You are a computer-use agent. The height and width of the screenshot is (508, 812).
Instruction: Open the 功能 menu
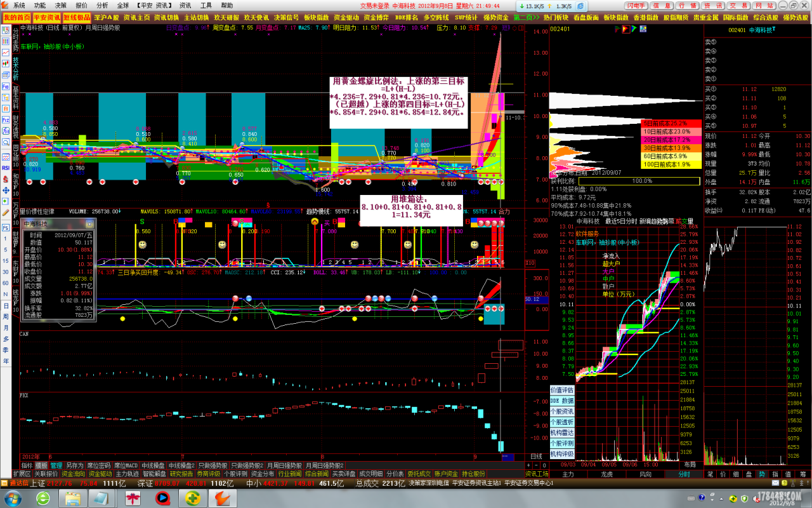(x=40, y=5)
